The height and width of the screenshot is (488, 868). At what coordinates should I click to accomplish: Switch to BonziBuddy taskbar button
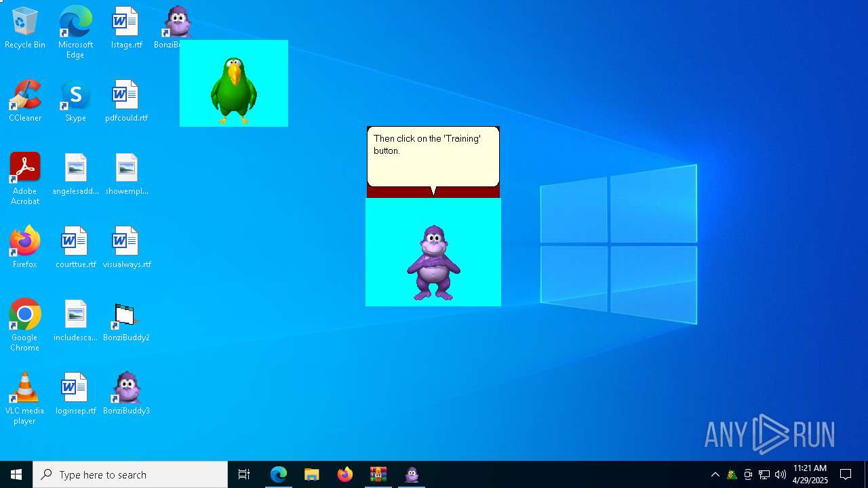tap(412, 474)
